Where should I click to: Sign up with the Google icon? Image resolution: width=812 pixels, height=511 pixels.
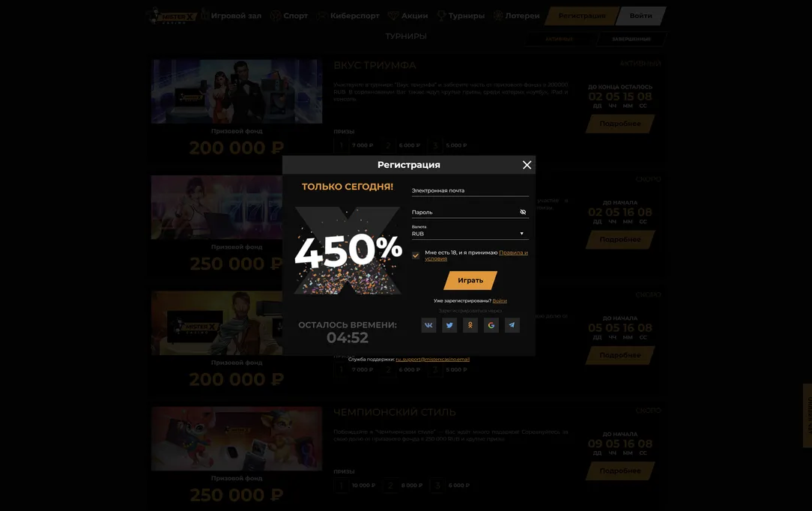click(x=491, y=325)
